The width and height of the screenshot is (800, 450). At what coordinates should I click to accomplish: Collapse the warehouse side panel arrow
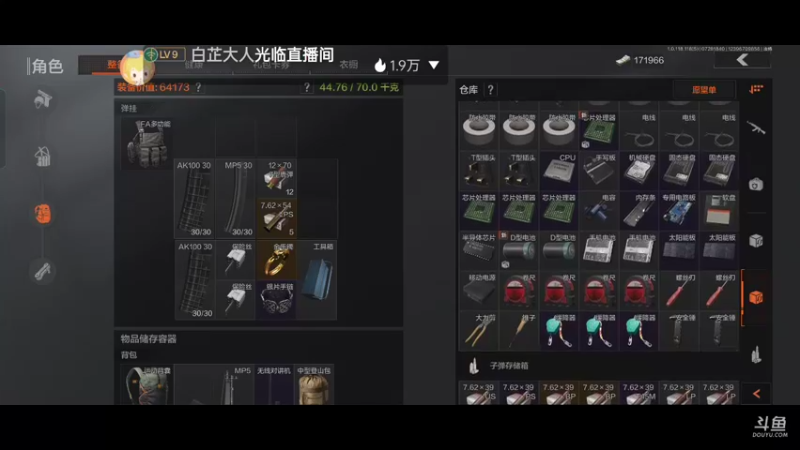[756, 393]
